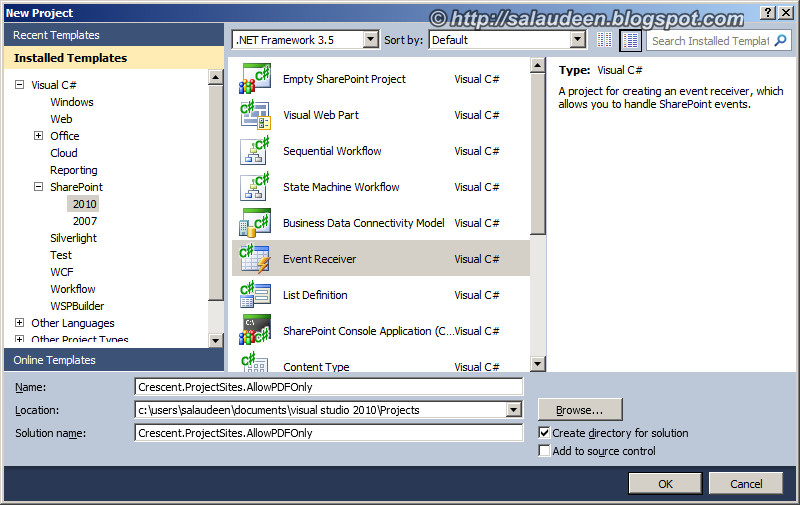Open the dialog Help question mark button

click(x=768, y=13)
